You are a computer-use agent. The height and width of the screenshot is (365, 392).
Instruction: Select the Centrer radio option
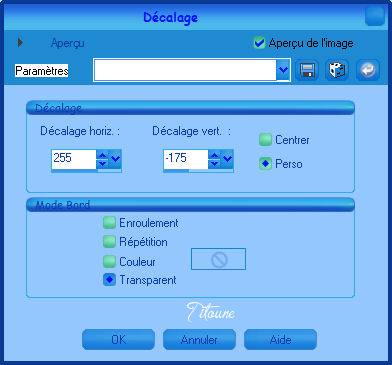pos(265,140)
